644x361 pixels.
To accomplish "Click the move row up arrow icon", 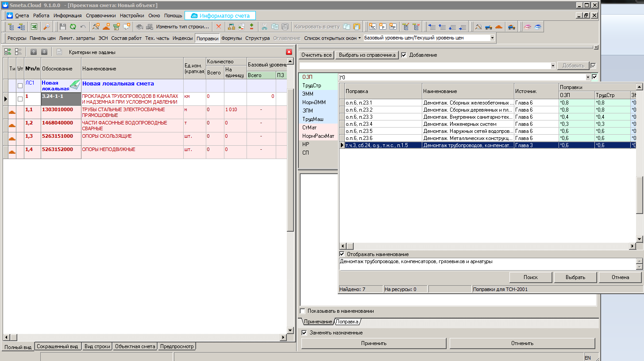I will [x=34, y=52].
